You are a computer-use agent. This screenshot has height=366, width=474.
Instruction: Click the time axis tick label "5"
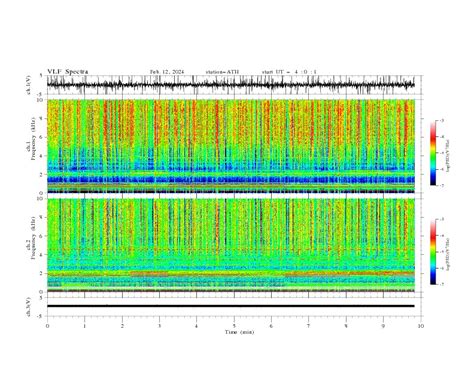point(234,326)
